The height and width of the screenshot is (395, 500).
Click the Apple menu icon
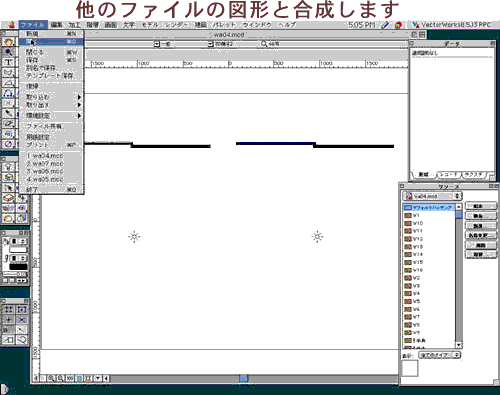[11, 25]
